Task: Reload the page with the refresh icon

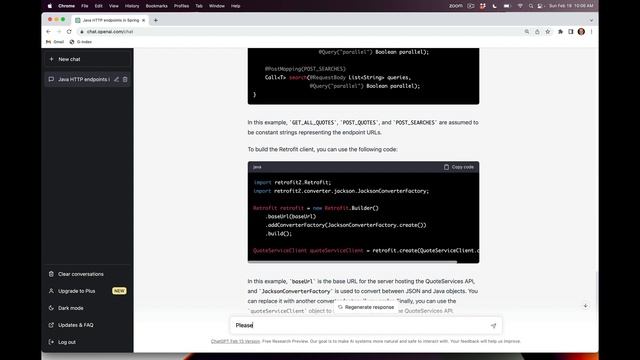Action: (x=69, y=31)
